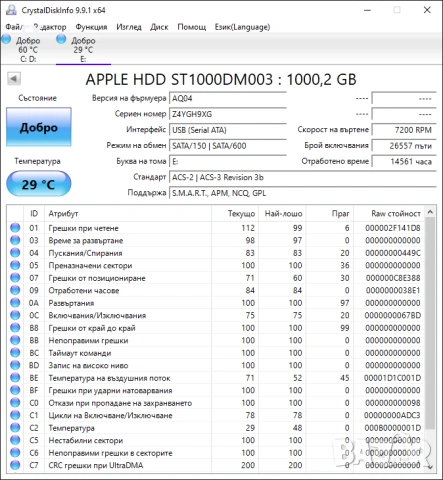This screenshot has height=480, width=443.
Task: Close the CrystalDiskInfo window
Action: coord(427,10)
